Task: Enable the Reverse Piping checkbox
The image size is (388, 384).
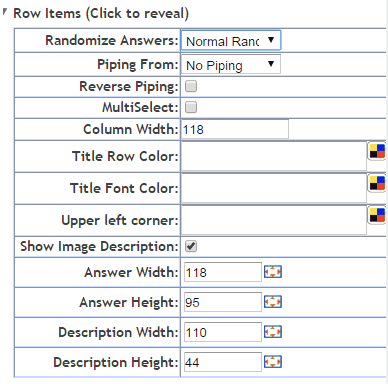Action: (191, 86)
